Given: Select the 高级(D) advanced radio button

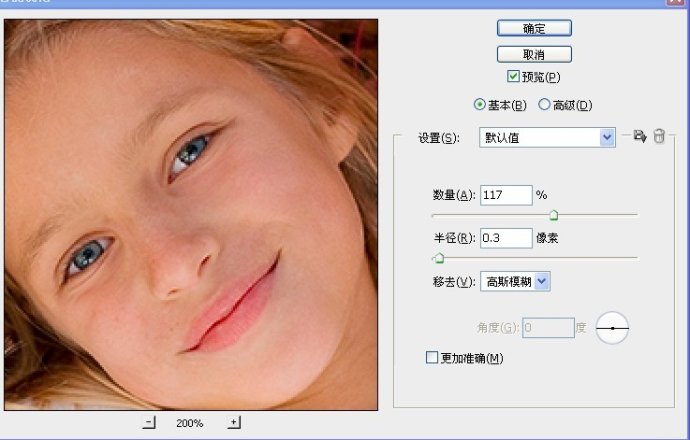Looking at the screenshot, I should click(x=544, y=105).
